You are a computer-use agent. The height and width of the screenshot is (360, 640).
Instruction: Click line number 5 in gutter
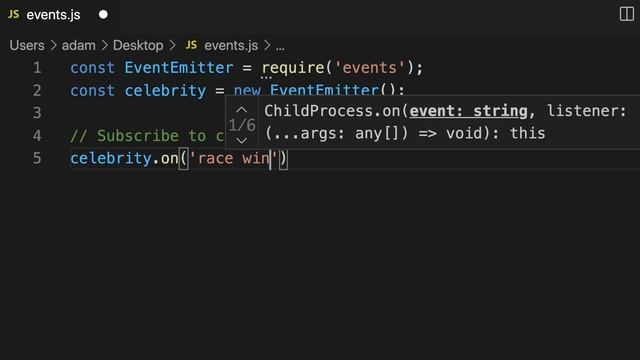coord(37,158)
